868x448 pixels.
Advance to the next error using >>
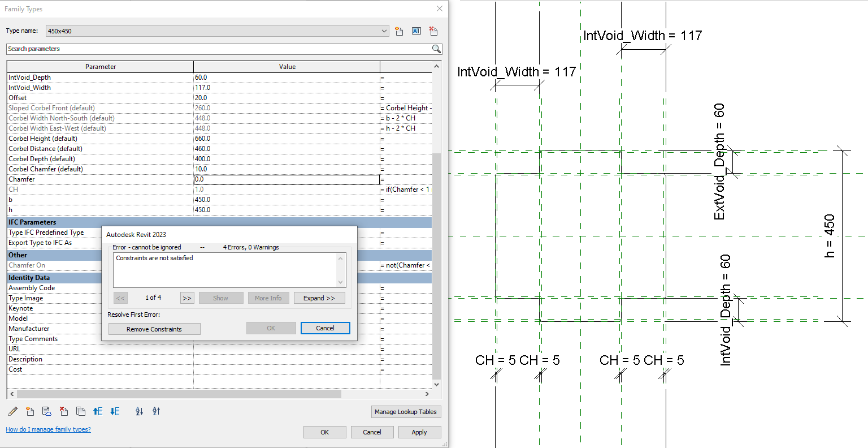186,298
